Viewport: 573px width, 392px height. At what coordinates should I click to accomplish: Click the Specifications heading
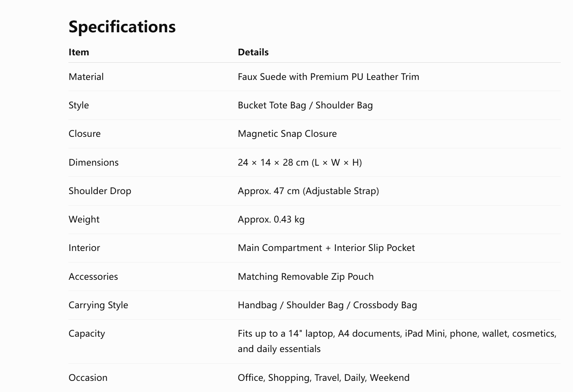pos(122,27)
